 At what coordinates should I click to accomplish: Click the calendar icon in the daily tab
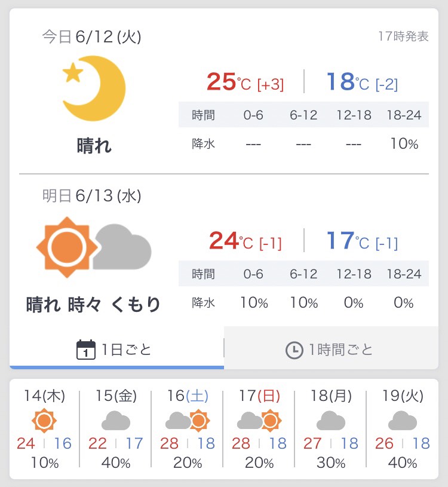point(87,350)
